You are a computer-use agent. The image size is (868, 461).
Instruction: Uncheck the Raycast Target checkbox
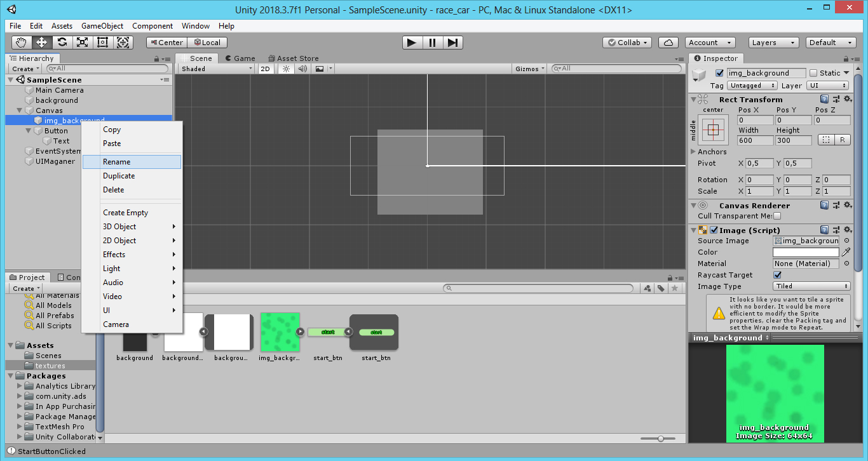click(776, 275)
